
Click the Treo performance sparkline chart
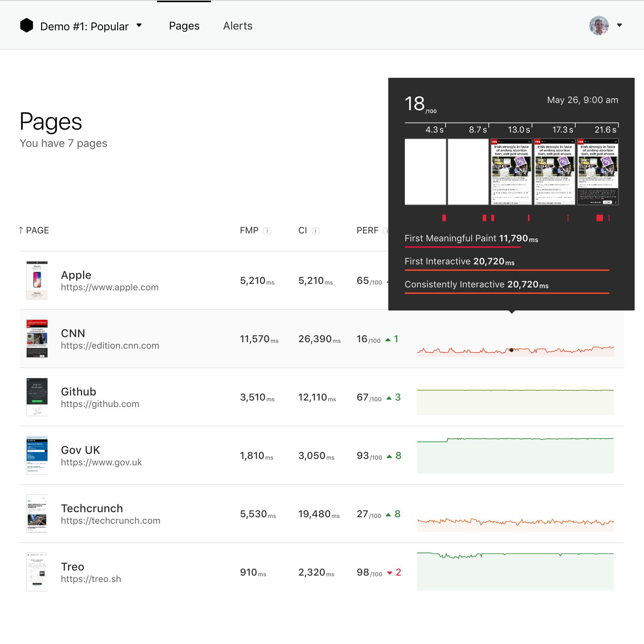515,571
